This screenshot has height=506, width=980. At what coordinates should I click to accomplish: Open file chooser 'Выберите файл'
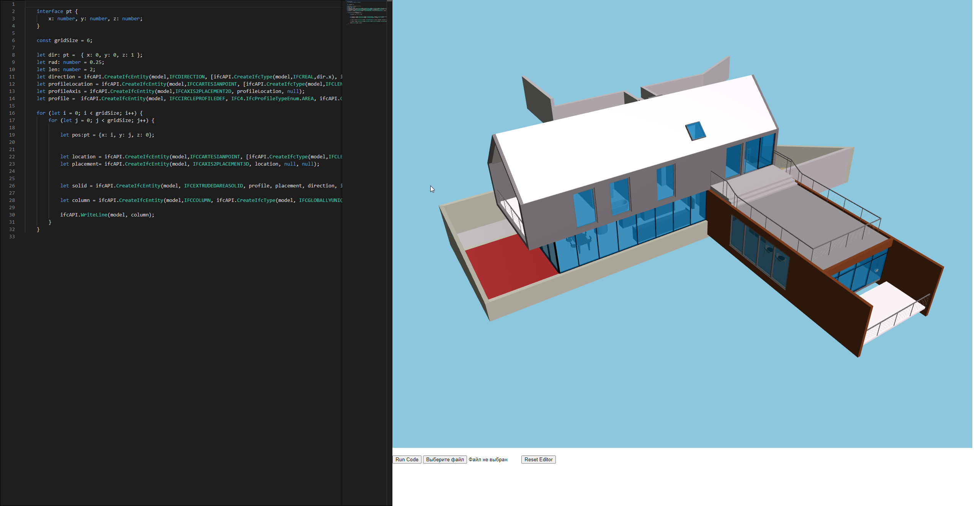pyautogui.click(x=445, y=459)
